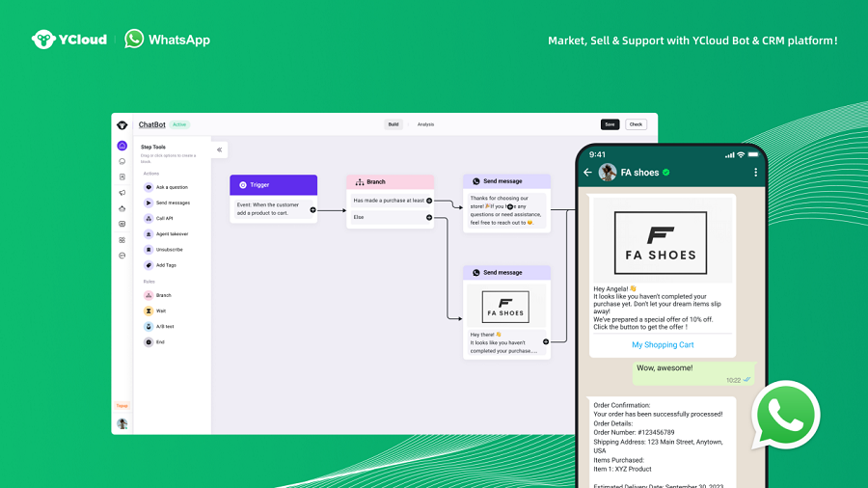The height and width of the screenshot is (488, 868).
Task: Click the Active status badge
Action: (x=179, y=124)
